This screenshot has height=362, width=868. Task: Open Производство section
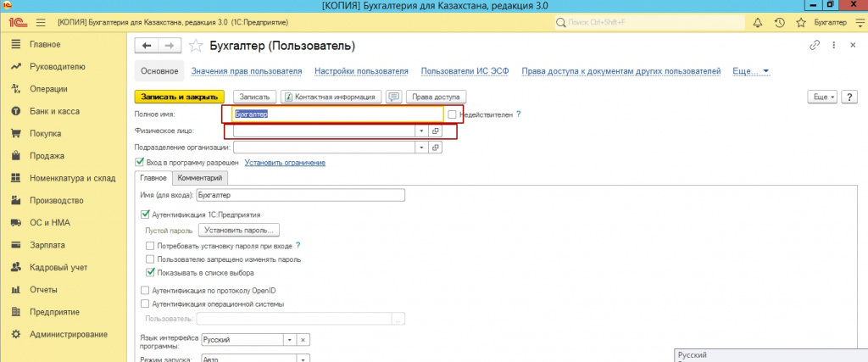[57, 200]
